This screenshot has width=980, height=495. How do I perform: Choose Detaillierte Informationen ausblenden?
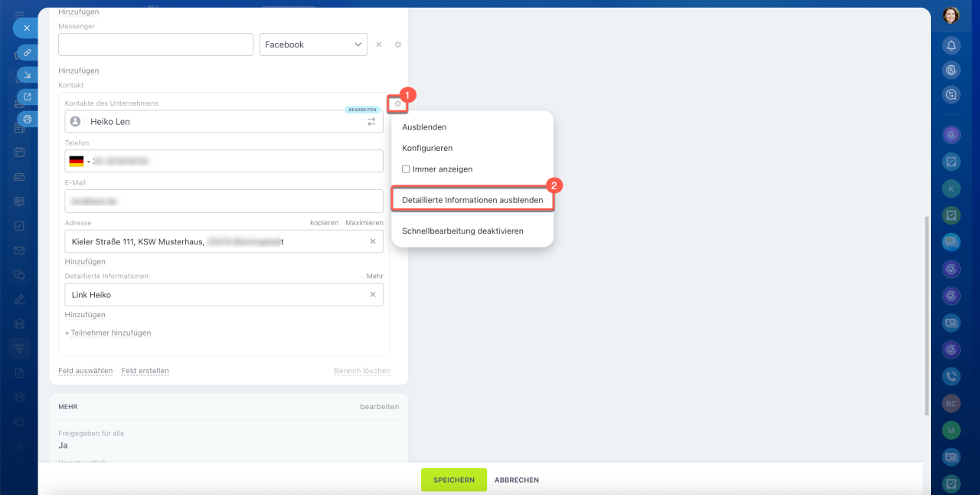[x=472, y=200]
